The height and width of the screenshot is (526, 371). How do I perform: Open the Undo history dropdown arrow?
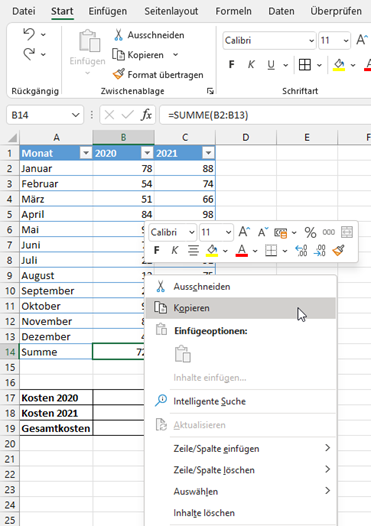(x=43, y=34)
